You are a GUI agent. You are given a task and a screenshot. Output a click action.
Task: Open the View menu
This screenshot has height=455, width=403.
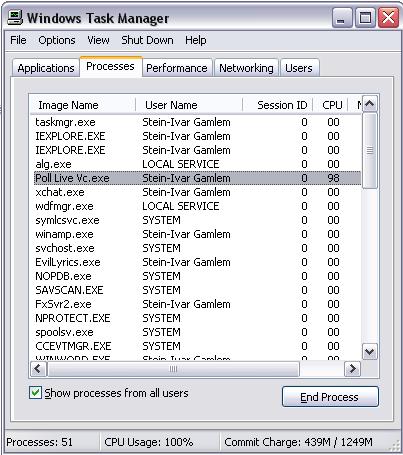coord(98,40)
